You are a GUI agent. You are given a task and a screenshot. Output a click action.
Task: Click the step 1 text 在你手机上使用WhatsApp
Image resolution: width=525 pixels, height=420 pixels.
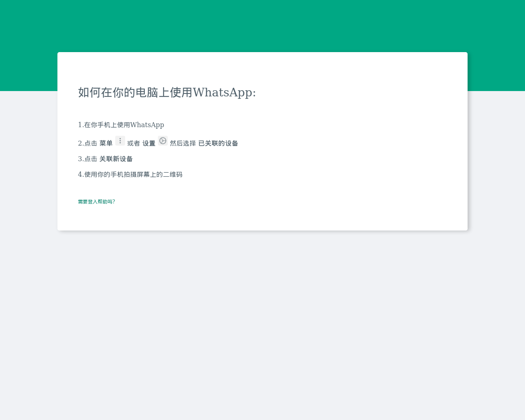click(124, 125)
